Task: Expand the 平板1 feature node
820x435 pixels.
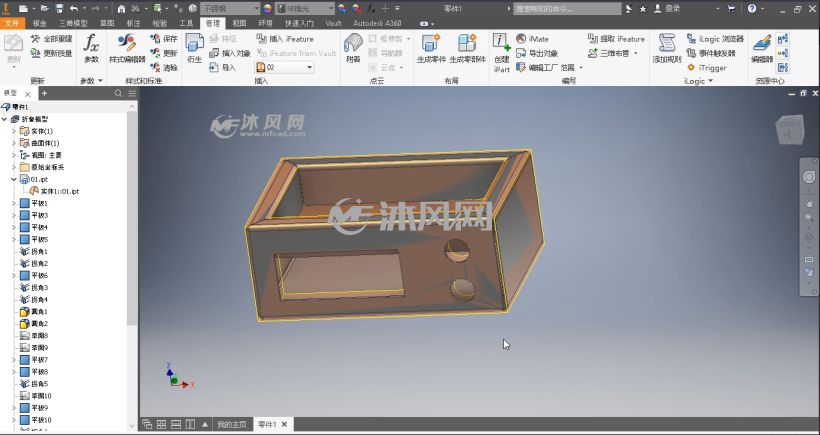Action: (14, 203)
